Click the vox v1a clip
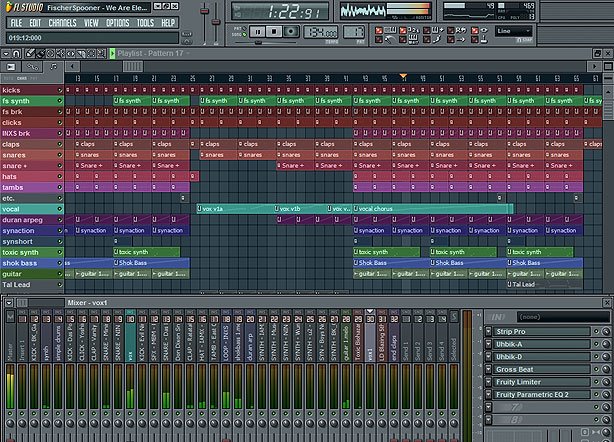The image size is (614, 442). (x=235, y=209)
